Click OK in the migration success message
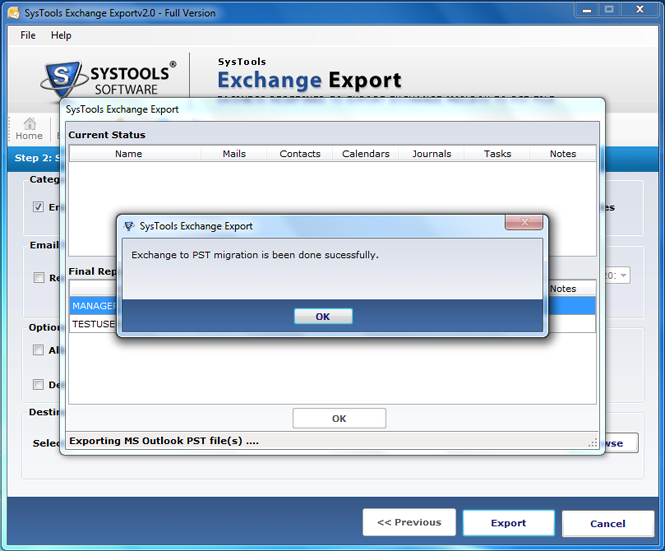Screen dimensions: 665x551 point(323,316)
